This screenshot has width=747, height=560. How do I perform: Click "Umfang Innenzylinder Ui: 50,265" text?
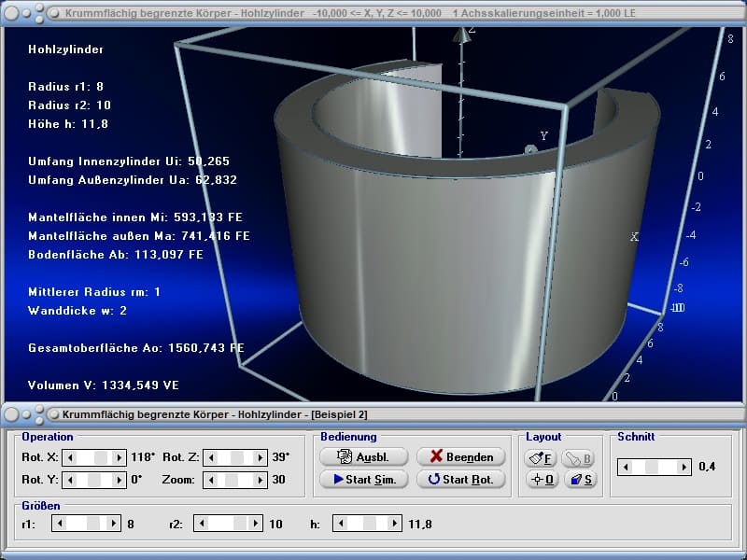pyautogui.click(x=129, y=161)
